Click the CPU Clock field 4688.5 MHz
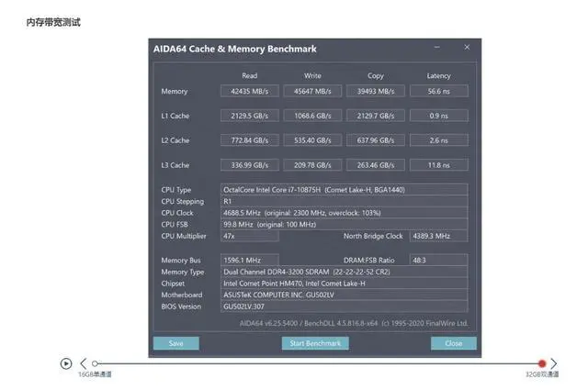The height and width of the screenshot is (390, 588). (345, 213)
